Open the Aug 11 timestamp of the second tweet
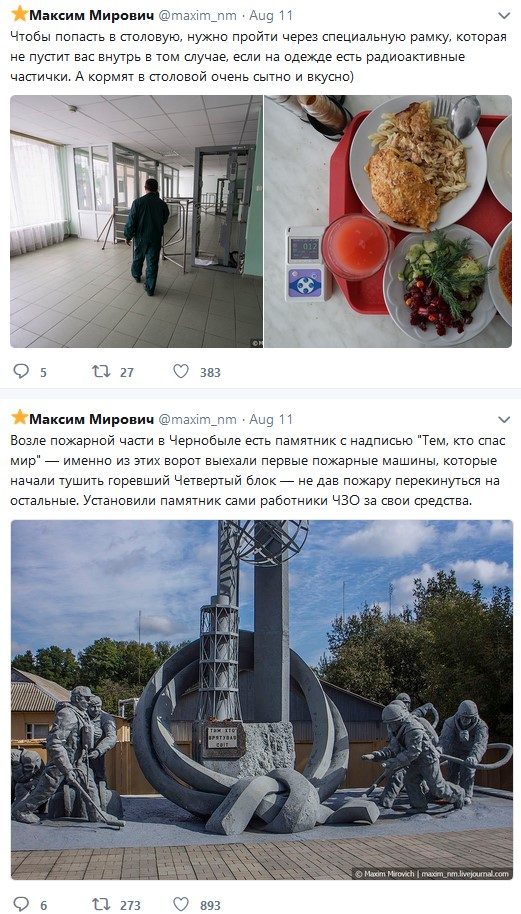Viewport: 521px width, 914px height. pos(271,419)
